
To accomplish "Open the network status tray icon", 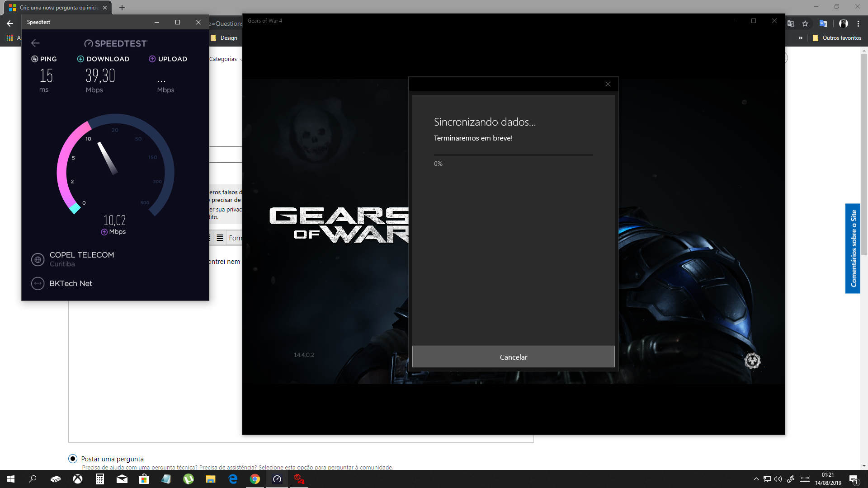I will click(x=767, y=479).
